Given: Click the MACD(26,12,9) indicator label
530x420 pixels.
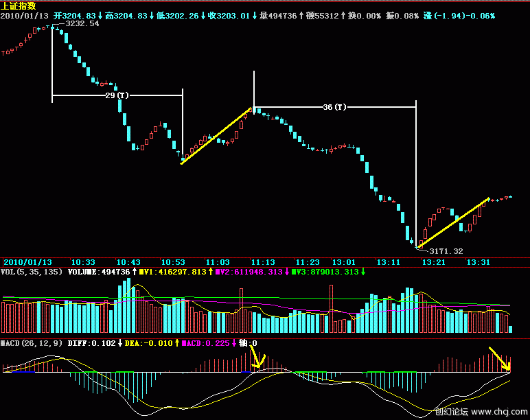Looking at the screenshot, I should tap(34, 343).
